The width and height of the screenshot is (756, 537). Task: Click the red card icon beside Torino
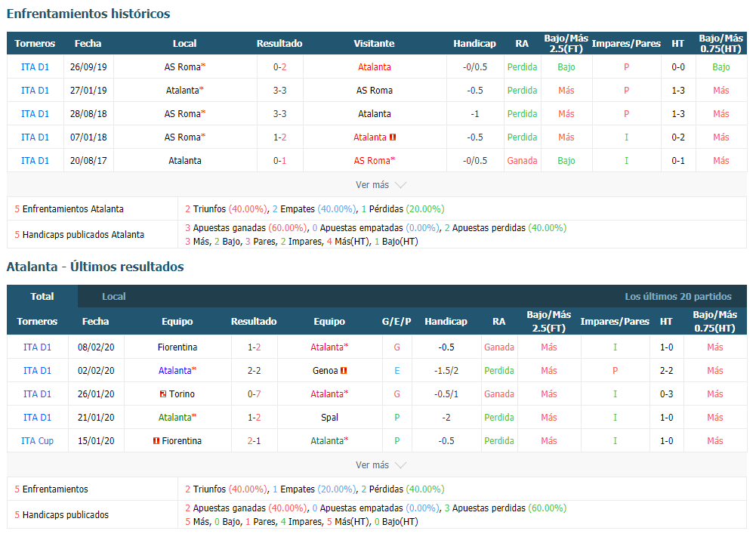pos(163,393)
